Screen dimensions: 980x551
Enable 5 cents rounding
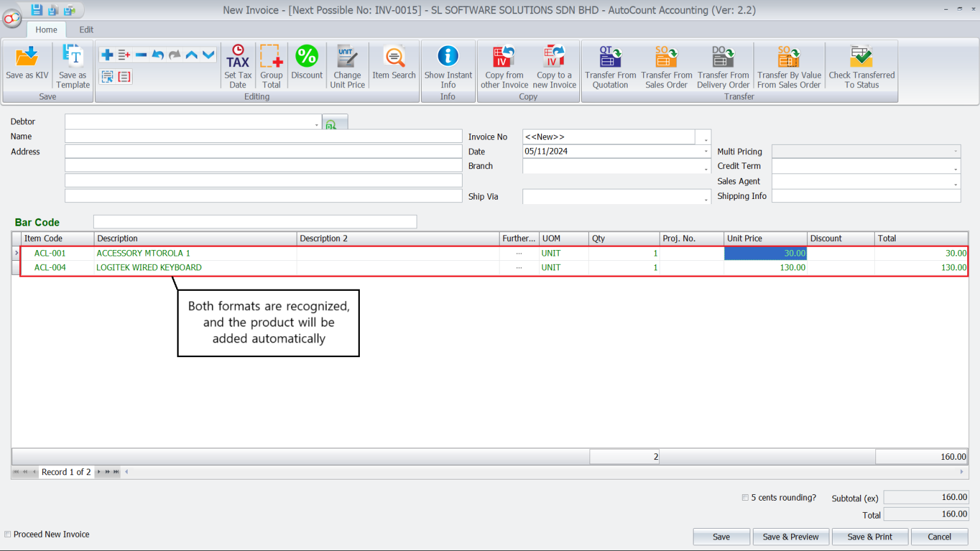[745, 497]
